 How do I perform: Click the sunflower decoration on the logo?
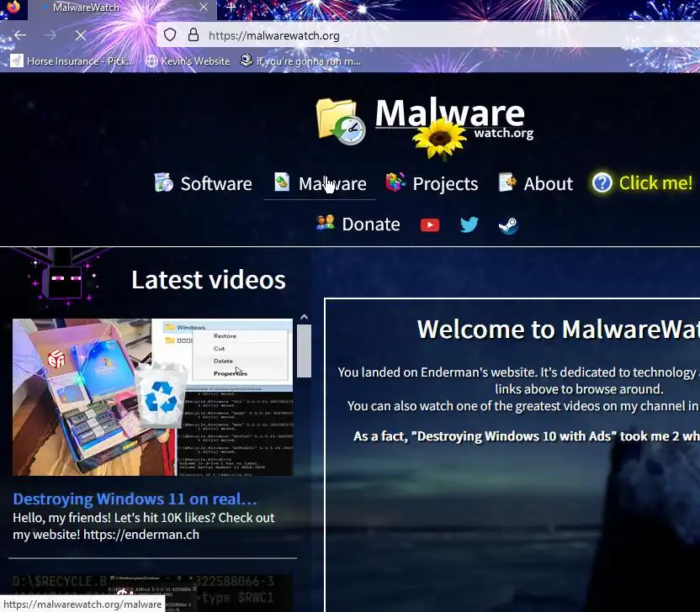pyautogui.click(x=440, y=140)
